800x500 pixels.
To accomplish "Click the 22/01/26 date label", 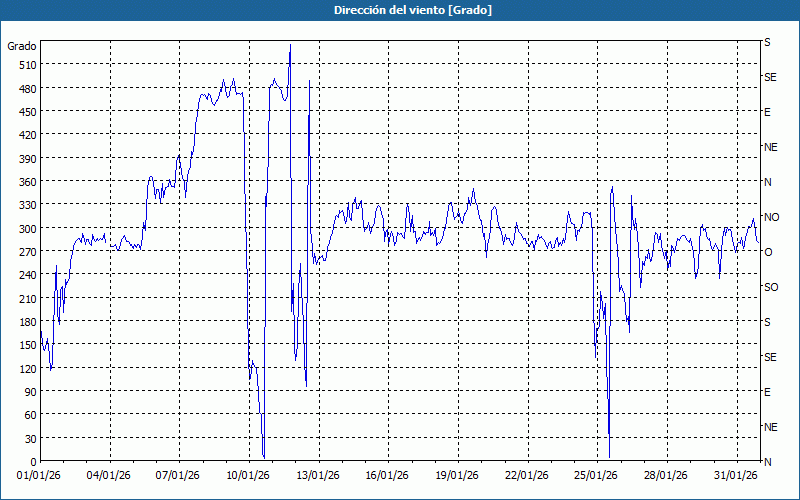I will point(527,476).
